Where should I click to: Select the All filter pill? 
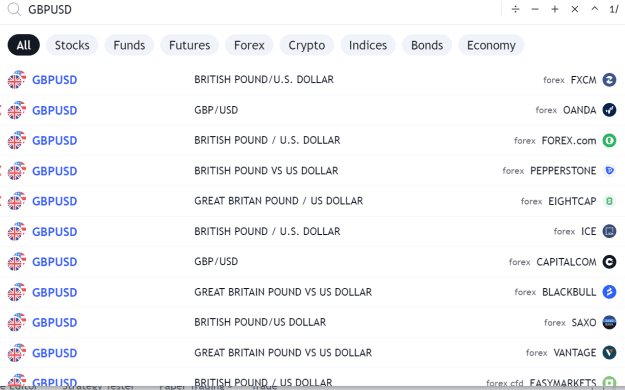point(24,45)
